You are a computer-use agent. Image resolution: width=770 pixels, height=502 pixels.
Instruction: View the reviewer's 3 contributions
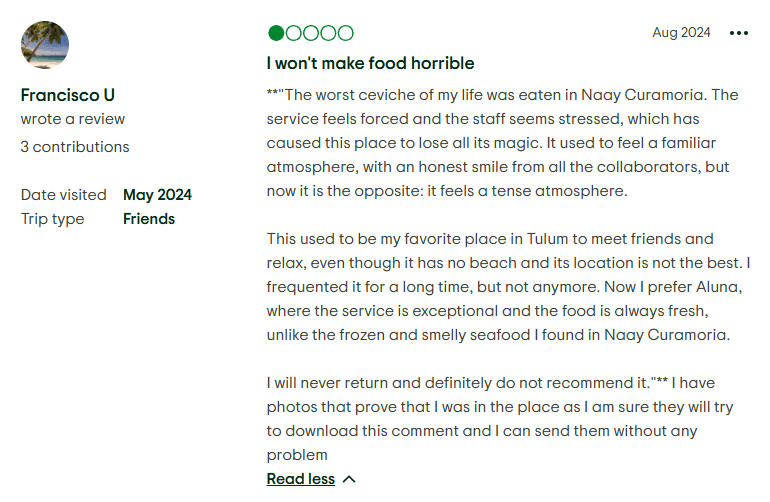point(75,147)
